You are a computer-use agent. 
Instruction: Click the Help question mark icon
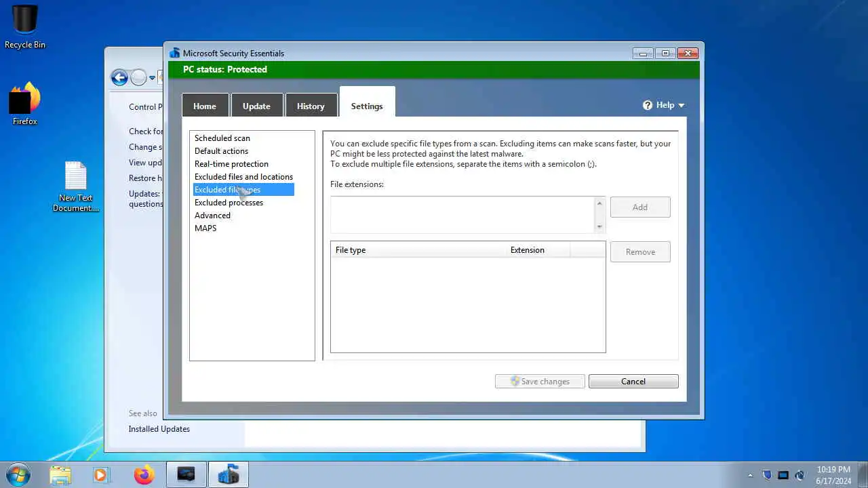tap(648, 105)
